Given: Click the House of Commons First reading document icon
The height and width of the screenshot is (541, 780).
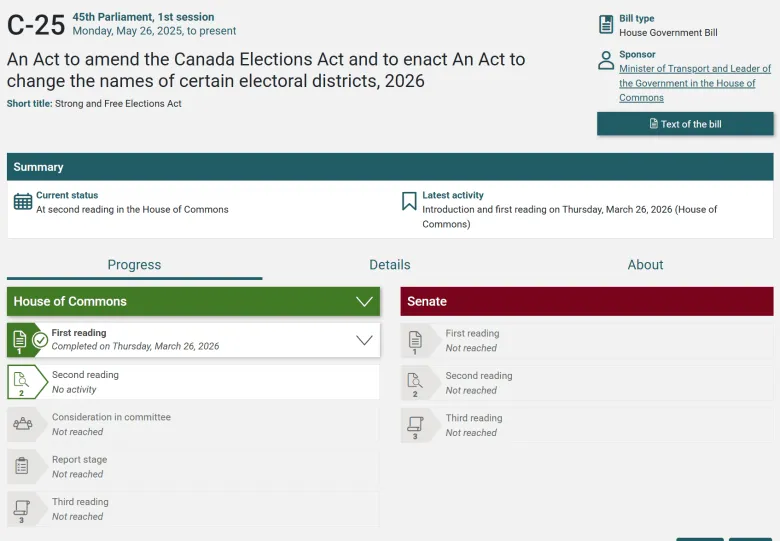Looking at the screenshot, I should tap(19, 340).
